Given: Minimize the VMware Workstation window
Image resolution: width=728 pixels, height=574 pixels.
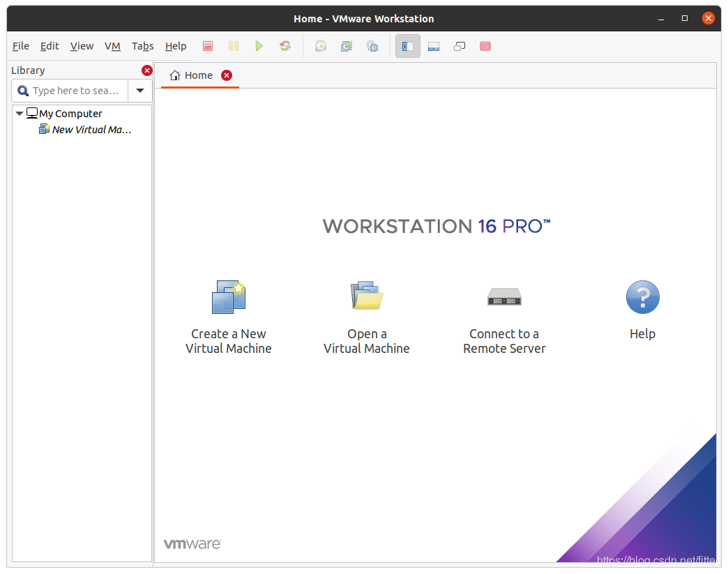Looking at the screenshot, I should pyautogui.click(x=660, y=19).
